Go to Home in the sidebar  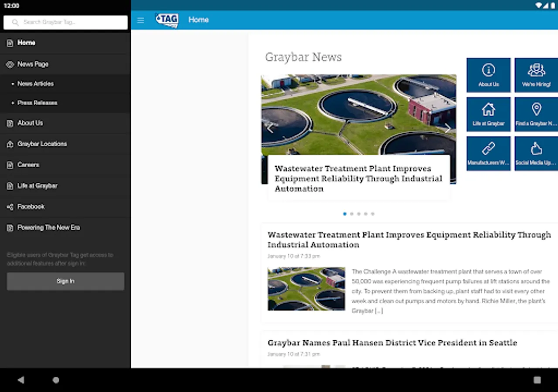click(x=65, y=43)
